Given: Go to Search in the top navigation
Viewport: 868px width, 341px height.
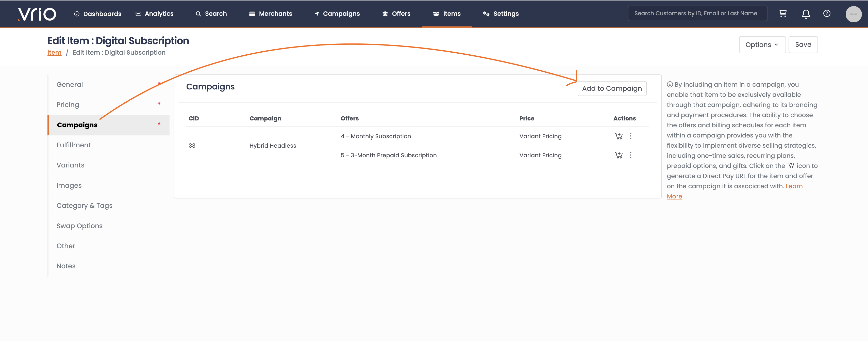Looking at the screenshot, I should [x=211, y=14].
